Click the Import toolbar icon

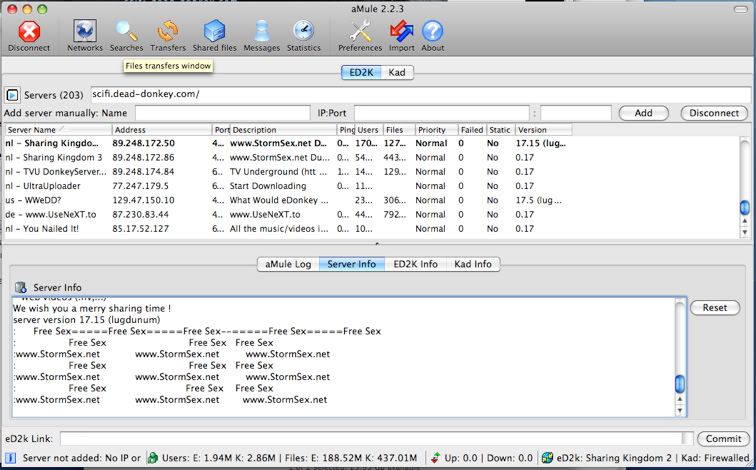[402, 31]
